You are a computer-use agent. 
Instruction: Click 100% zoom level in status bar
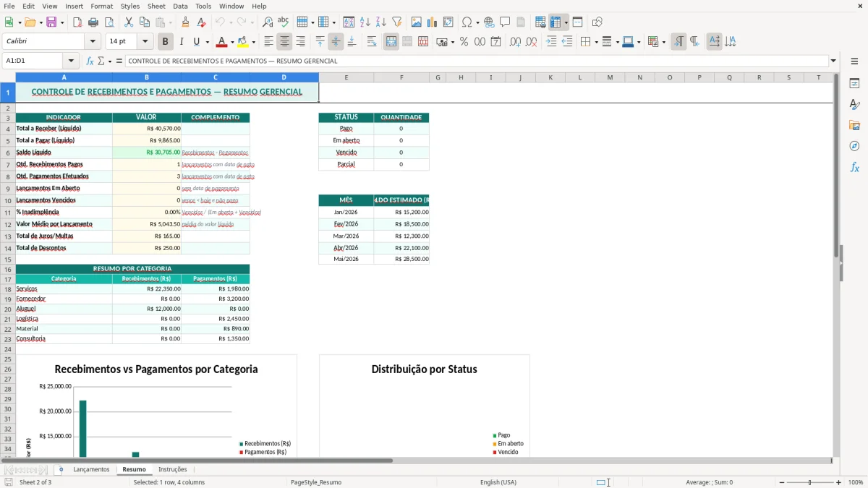pos(855,482)
